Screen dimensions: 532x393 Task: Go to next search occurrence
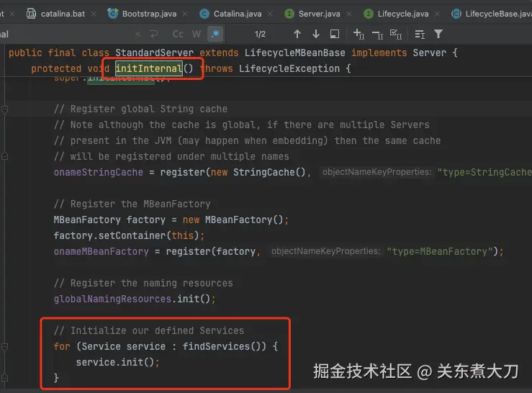pos(316,34)
